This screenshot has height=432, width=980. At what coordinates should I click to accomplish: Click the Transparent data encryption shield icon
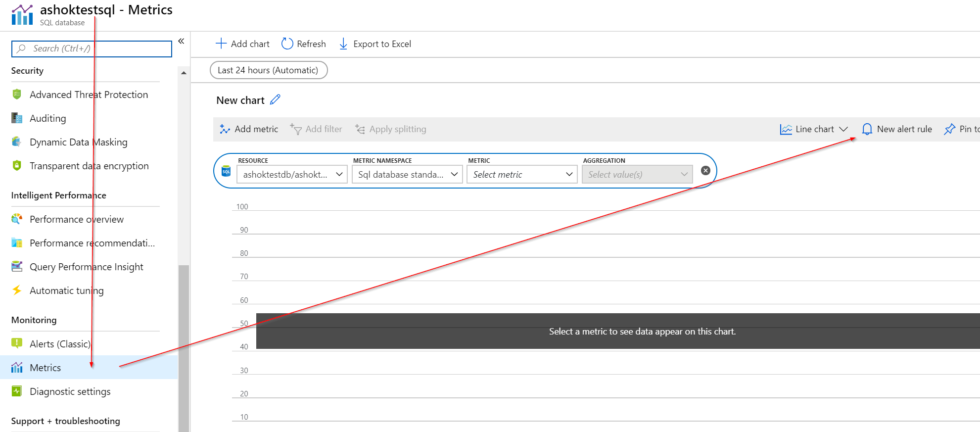(x=17, y=165)
